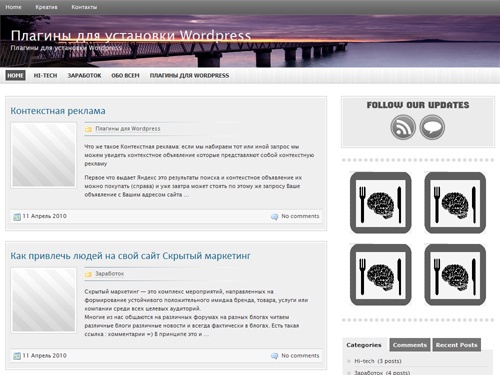The image size is (500, 375).
Task: Open the RSS feed icon
Action: 403,127
